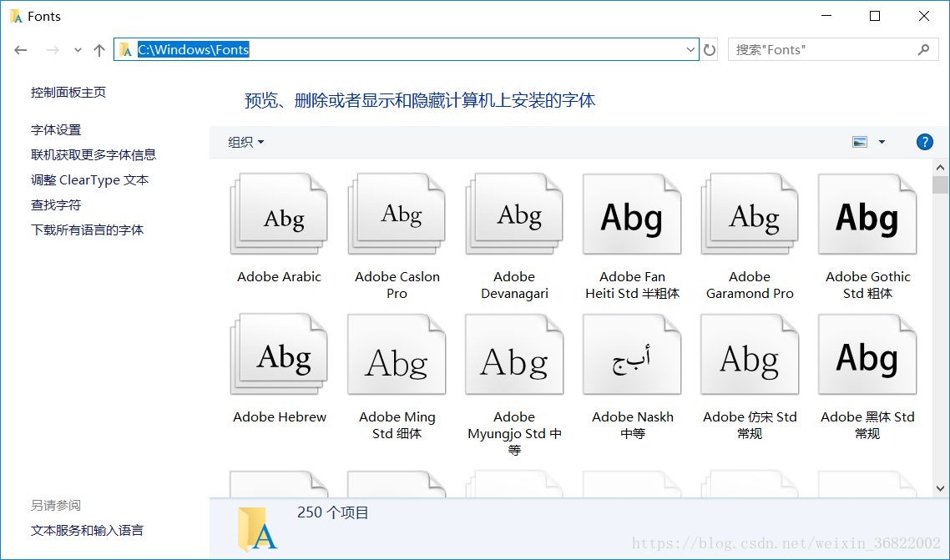Click the address bar folder icon
The width and height of the screenshot is (950, 560).
(125, 49)
